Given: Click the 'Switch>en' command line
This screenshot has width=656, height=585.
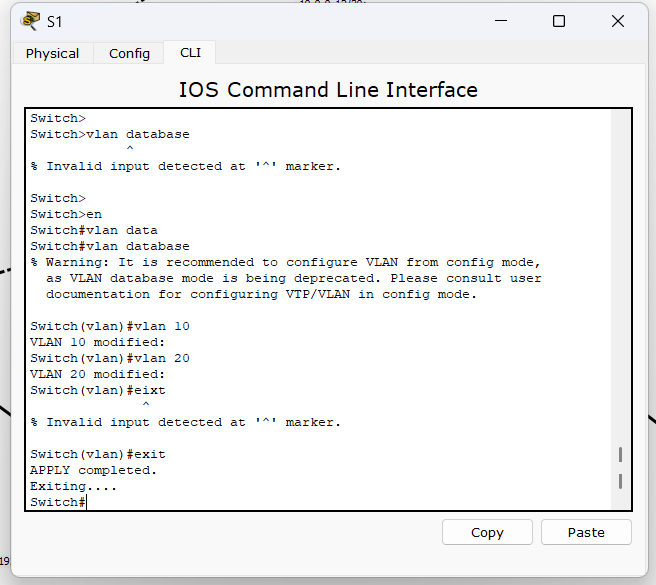Looking at the screenshot, I should point(66,214).
